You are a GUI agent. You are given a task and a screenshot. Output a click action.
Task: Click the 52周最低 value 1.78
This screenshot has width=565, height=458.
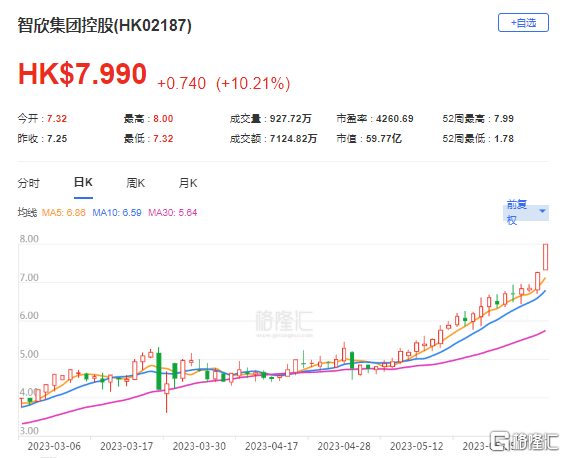click(x=504, y=139)
